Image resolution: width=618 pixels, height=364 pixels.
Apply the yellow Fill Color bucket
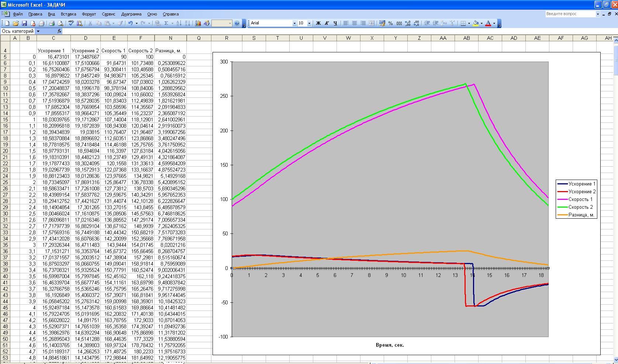click(476, 23)
